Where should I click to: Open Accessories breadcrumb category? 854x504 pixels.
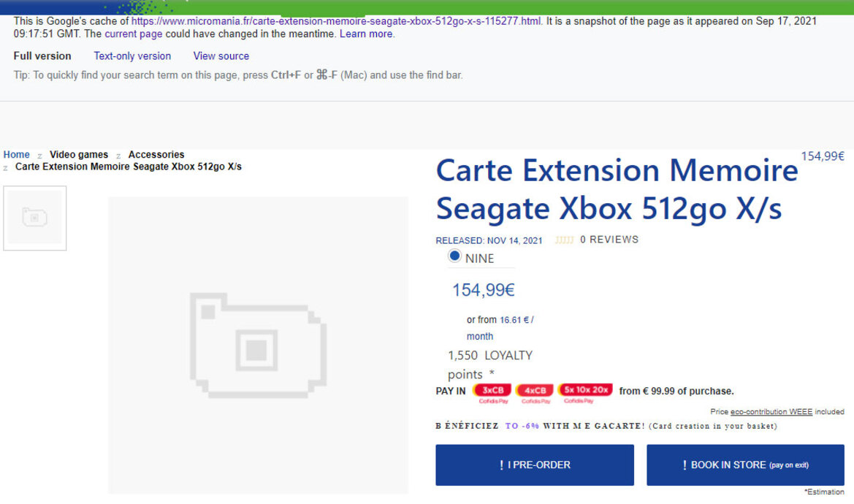(x=156, y=155)
